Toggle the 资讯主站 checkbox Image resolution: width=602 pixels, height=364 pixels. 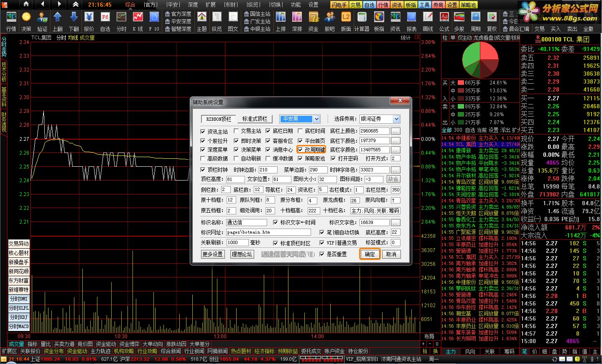(x=203, y=131)
